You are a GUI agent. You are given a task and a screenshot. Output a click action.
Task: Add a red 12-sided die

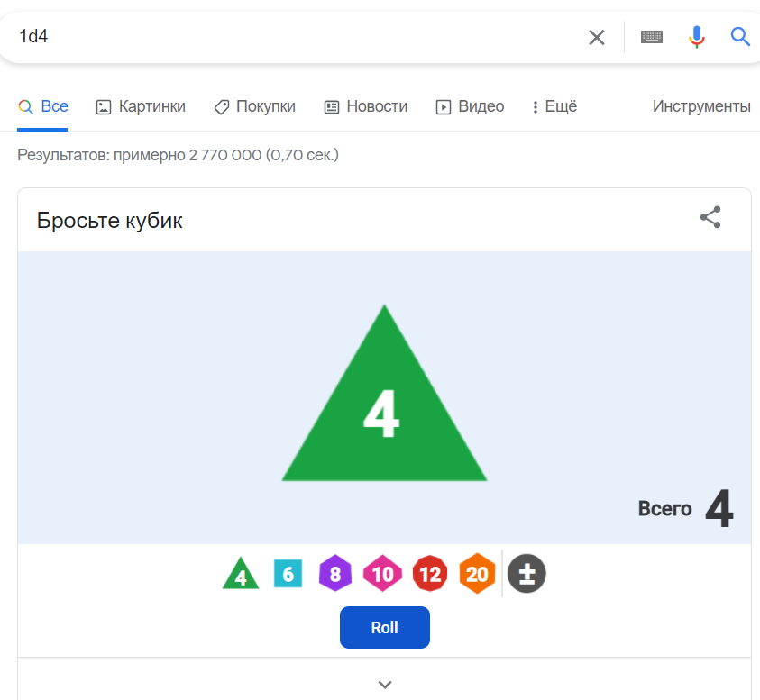pyautogui.click(x=430, y=574)
